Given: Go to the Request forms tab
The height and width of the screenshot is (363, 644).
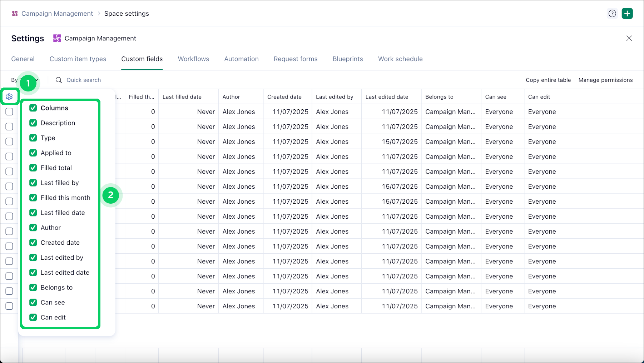Looking at the screenshot, I should (x=295, y=59).
